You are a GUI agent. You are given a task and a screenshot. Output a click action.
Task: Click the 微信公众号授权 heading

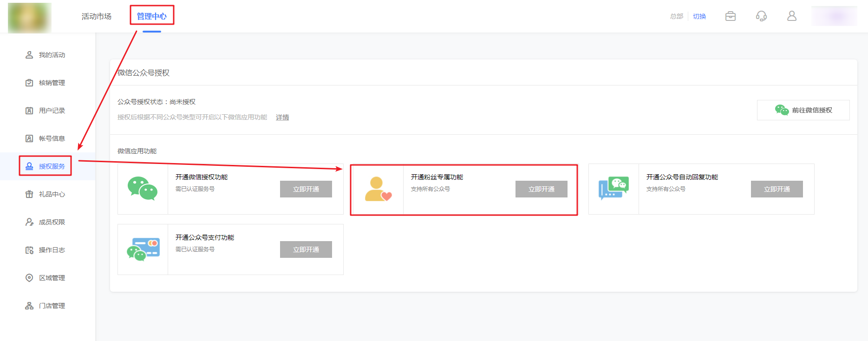click(x=144, y=73)
